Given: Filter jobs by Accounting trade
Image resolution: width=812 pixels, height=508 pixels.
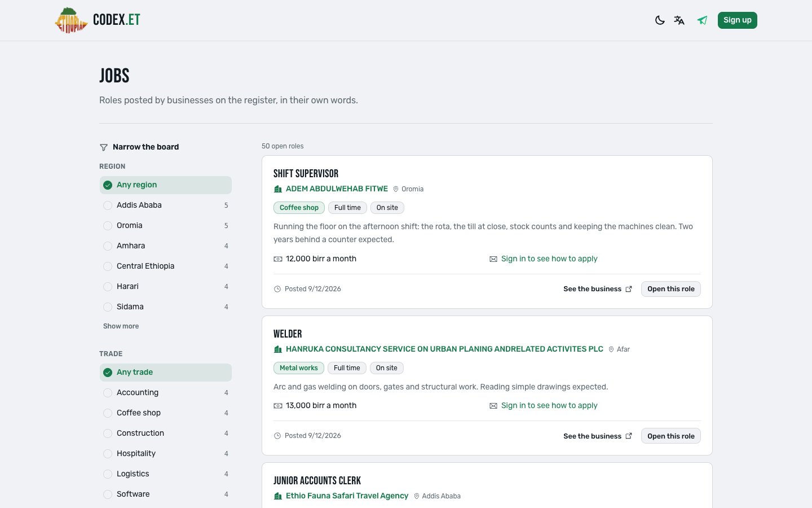Looking at the screenshot, I should click(x=166, y=393).
